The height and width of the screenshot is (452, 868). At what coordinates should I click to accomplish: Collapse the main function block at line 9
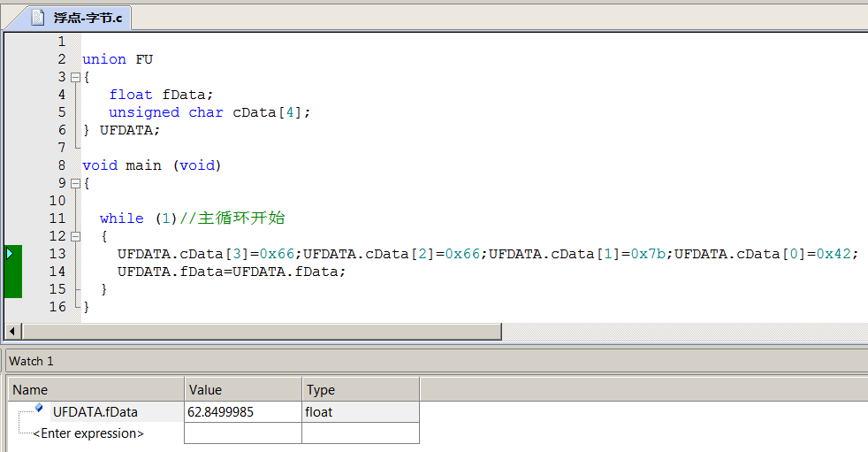[76, 183]
